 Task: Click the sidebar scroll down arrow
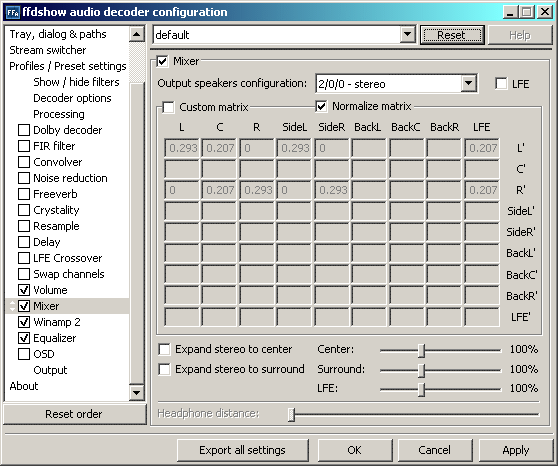point(137,393)
